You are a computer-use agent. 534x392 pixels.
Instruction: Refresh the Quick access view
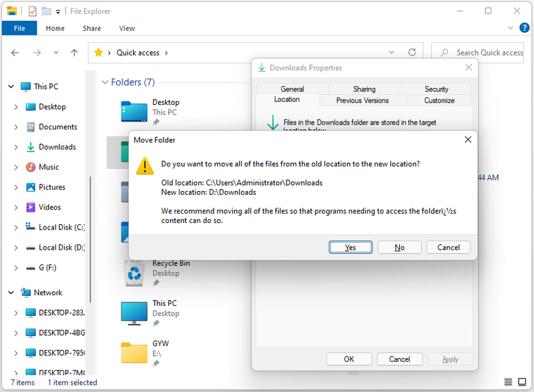(412, 53)
